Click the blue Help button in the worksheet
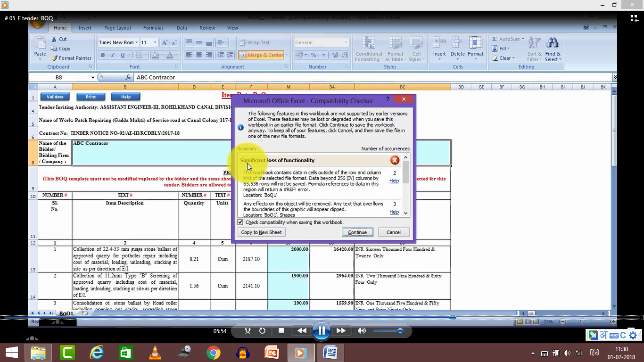 [126, 97]
